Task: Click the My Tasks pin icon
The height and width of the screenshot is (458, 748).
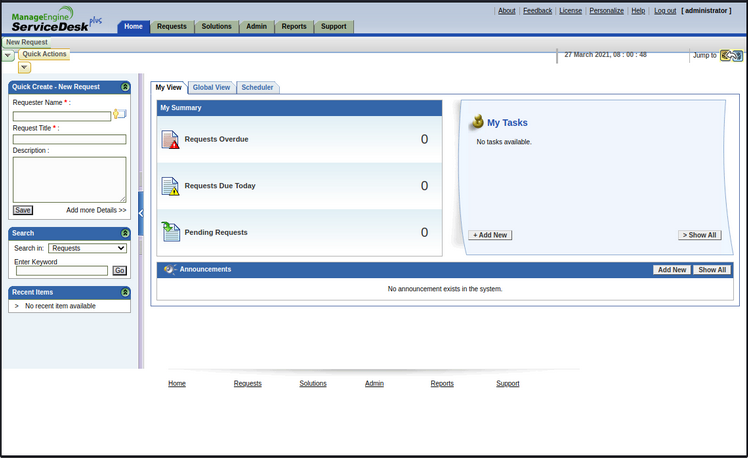Action: pos(477,122)
